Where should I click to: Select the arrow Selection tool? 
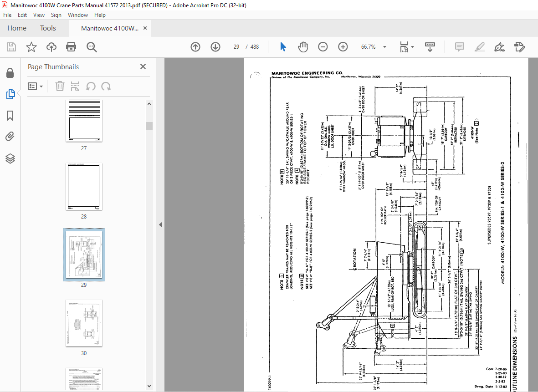click(x=283, y=47)
